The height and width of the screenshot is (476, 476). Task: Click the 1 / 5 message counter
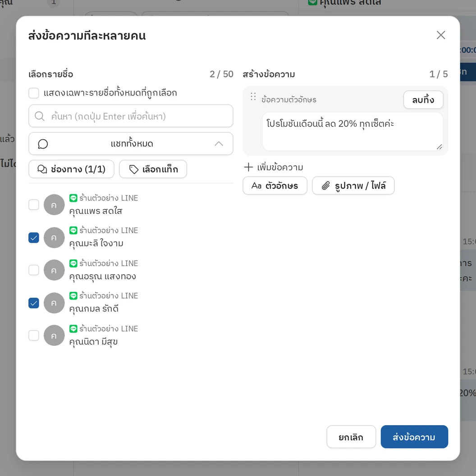(x=438, y=74)
